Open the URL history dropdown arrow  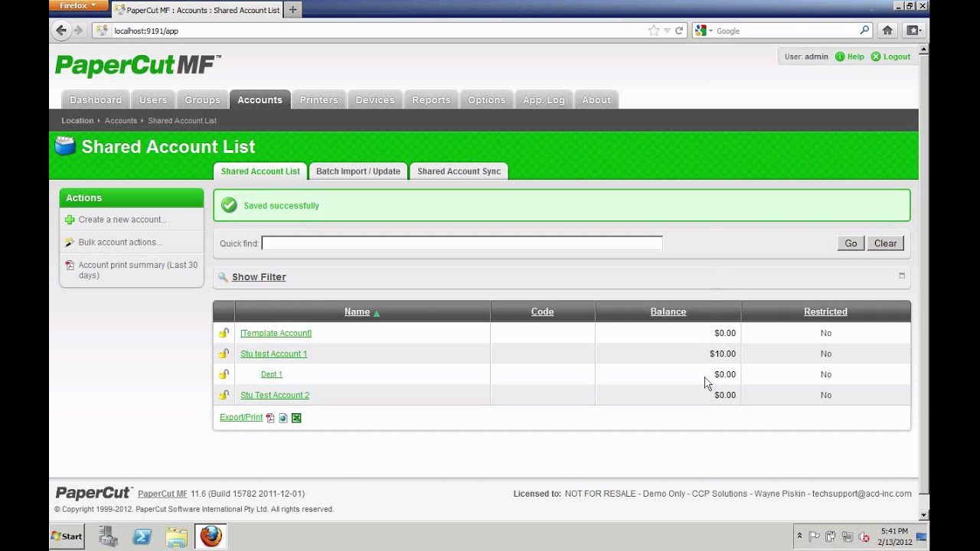pyautogui.click(x=668, y=31)
